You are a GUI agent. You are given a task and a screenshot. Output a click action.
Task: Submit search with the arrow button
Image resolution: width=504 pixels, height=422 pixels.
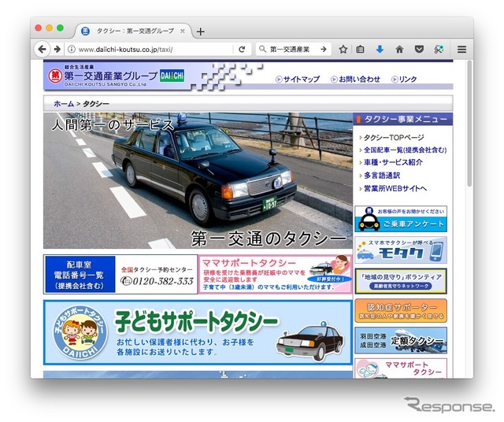pyautogui.click(x=324, y=49)
